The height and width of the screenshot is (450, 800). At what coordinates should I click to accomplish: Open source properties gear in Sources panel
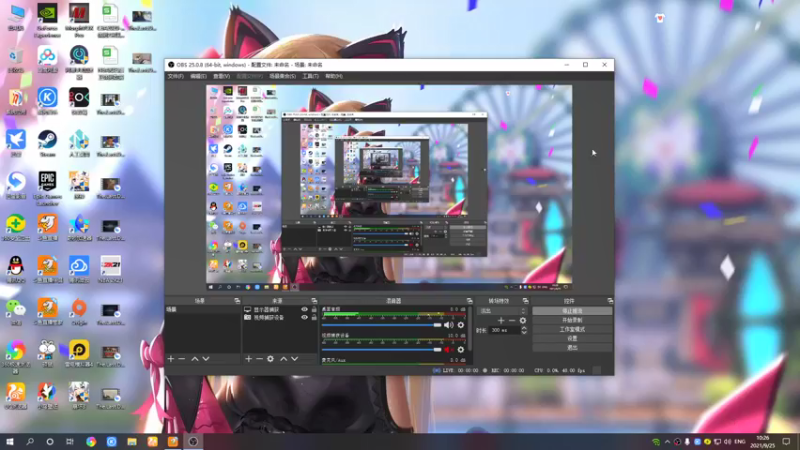point(270,359)
